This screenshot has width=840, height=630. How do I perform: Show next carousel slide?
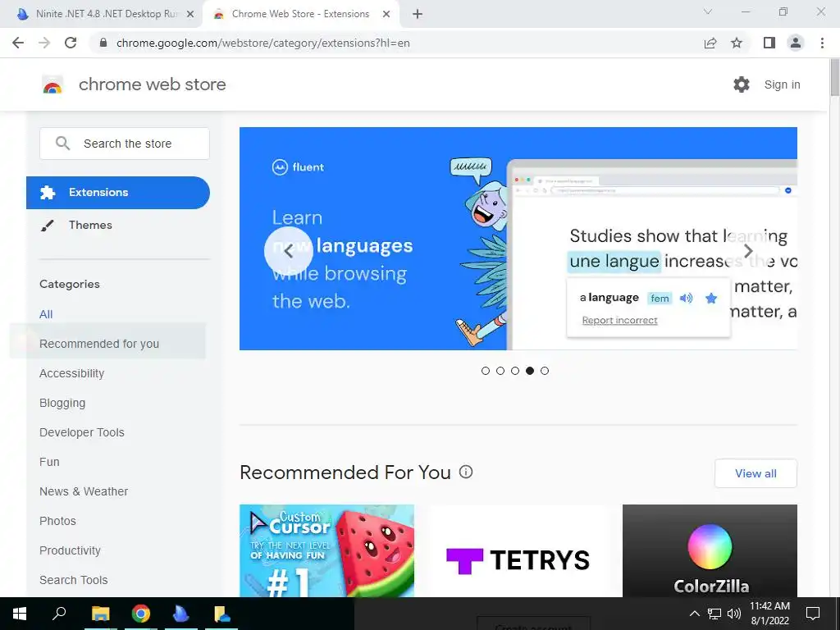click(x=748, y=251)
